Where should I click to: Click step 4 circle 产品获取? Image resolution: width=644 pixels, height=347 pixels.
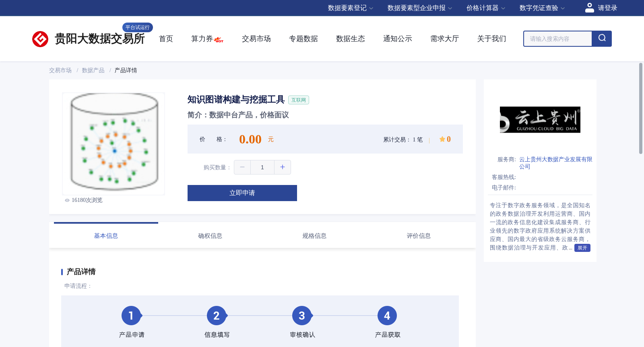point(387,316)
